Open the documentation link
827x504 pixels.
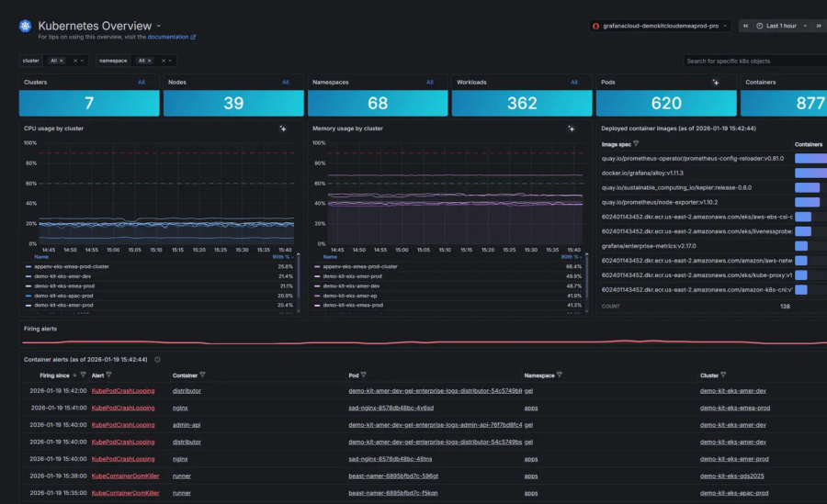click(x=172, y=37)
